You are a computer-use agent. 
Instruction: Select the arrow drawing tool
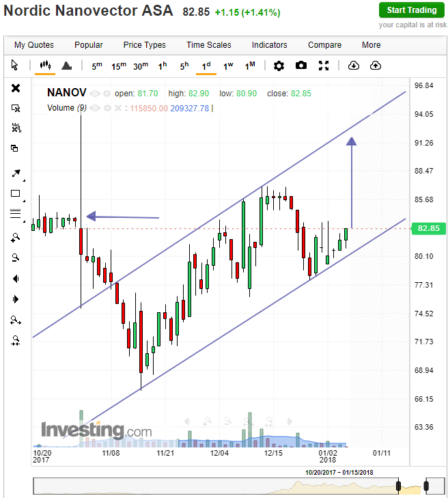[x=16, y=174]
